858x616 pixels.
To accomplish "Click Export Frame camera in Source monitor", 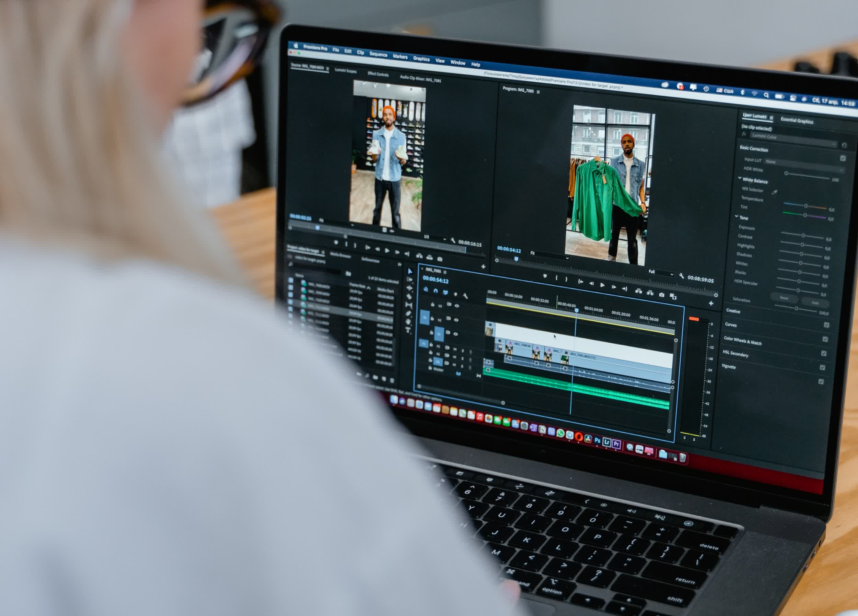I will (x=440, y=259).
